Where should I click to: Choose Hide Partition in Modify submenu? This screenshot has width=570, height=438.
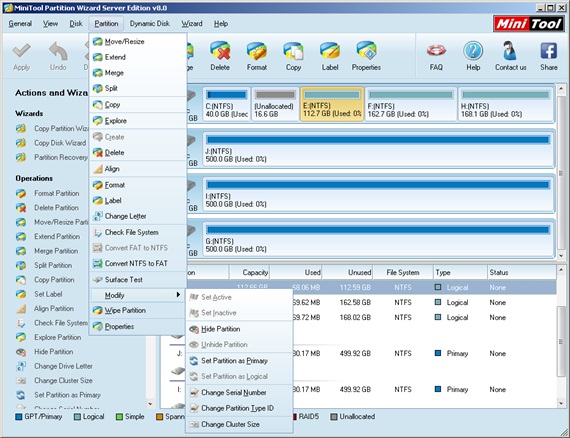[239, 329]
